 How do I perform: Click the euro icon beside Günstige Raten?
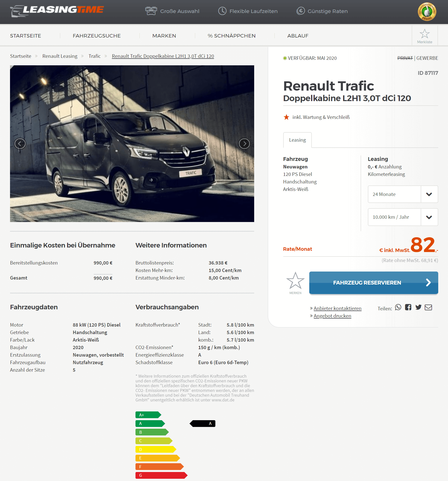pos(301,11)
